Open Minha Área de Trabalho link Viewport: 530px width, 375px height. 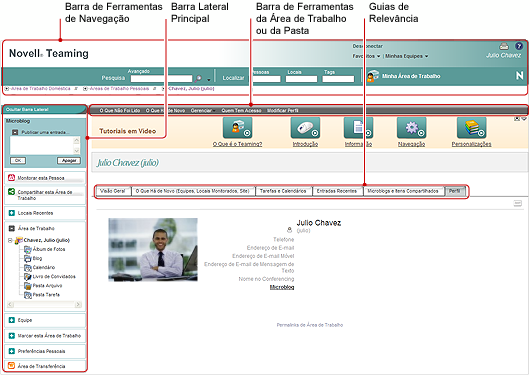[411, 76]
